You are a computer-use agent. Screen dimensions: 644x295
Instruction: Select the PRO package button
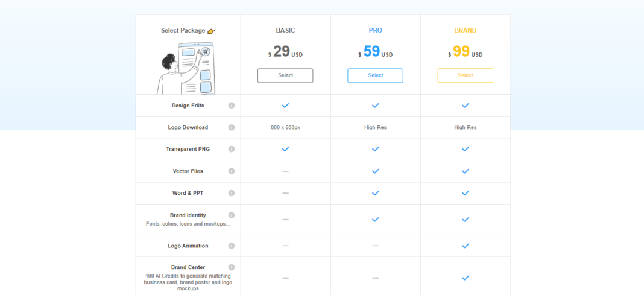[x=375, y=75]
